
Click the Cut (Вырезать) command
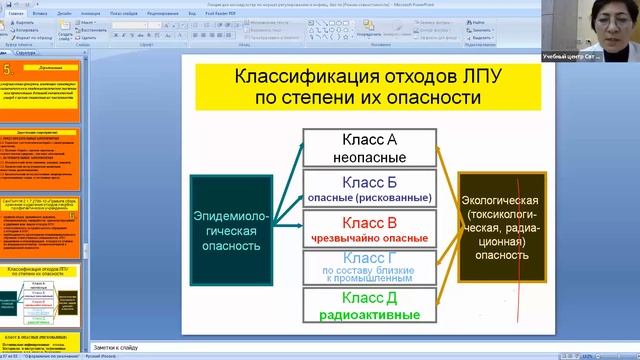[22, 23]
